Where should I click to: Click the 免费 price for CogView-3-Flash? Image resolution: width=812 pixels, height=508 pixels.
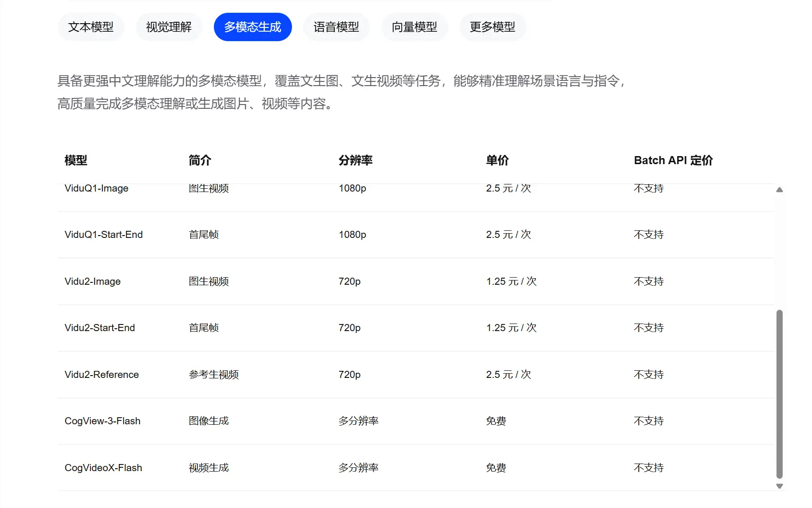[496, 421]
